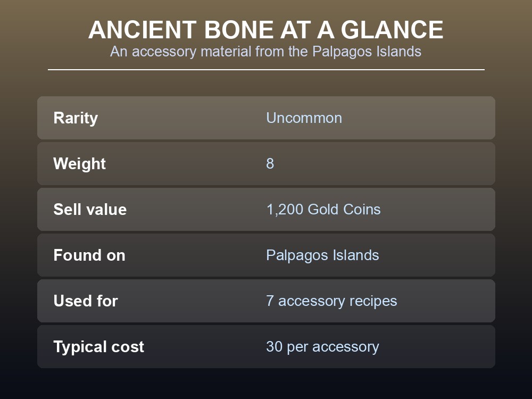The width and height of the screenshot is (532, 399).
Task: Click the horizontal divider under the subtitle
Action: tap(267, 70)
